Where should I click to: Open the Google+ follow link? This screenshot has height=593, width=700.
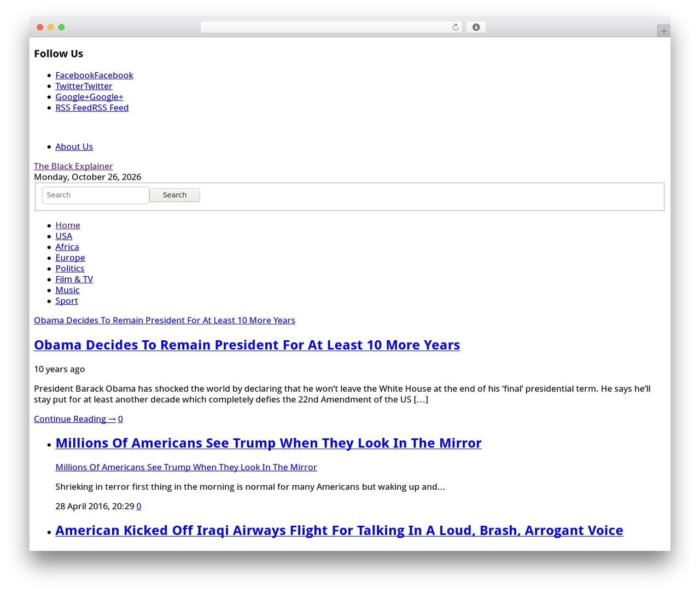click(89, 97)
